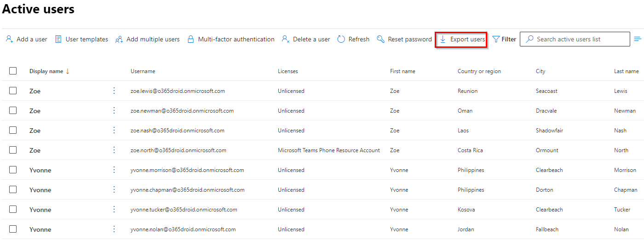Image resolution: width=644 pixels, height=240 pixels.
Task: Sort by Display name column header
Action: [46, 71]
